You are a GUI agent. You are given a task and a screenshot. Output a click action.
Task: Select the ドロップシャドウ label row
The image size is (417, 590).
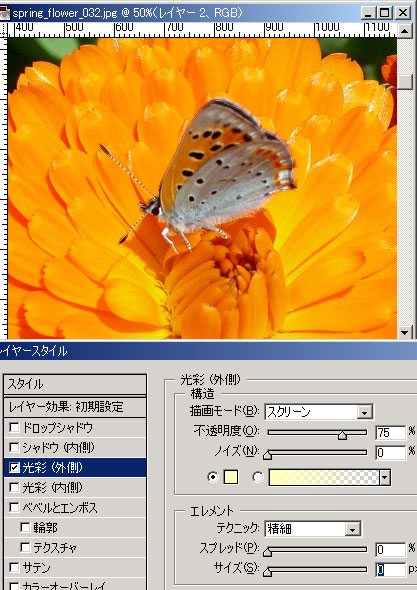coord(75,427)
